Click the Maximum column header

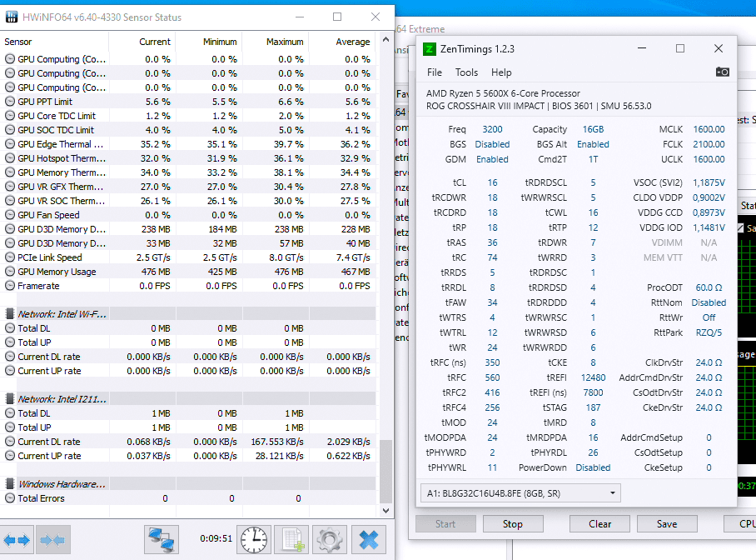276,42
